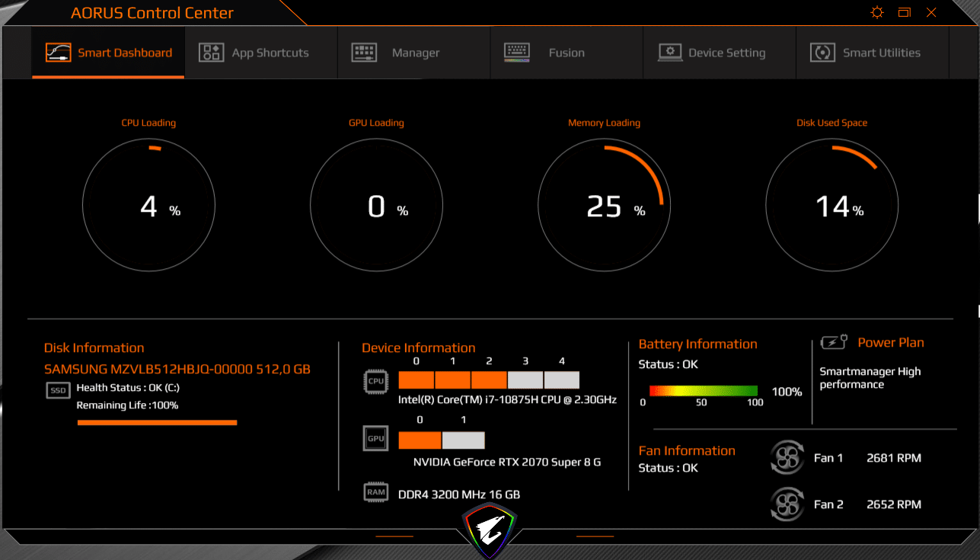Click the GPU chip icon

[x=376, y=439]
